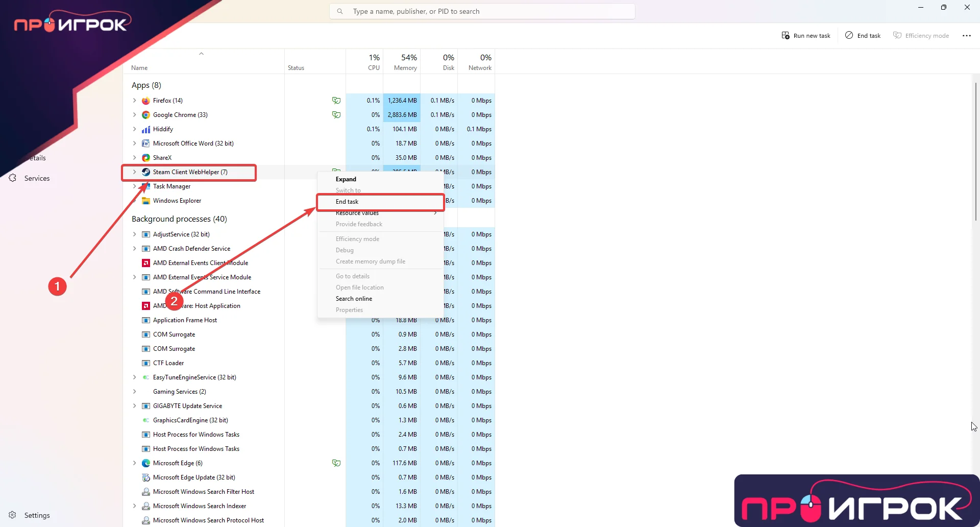
Task: Expand the Google Chrome process group
Action: tap(134, 114)
